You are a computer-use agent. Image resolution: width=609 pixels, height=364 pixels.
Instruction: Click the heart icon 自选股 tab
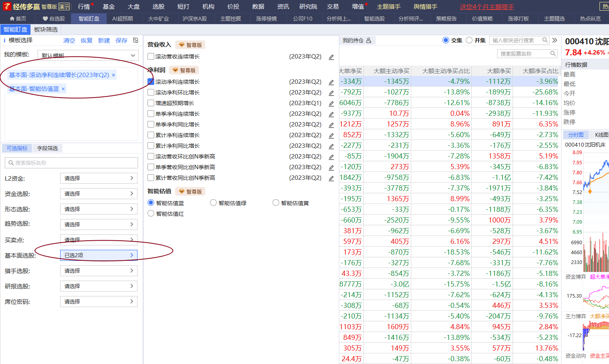pyautogui.click(x=53, y=19)
